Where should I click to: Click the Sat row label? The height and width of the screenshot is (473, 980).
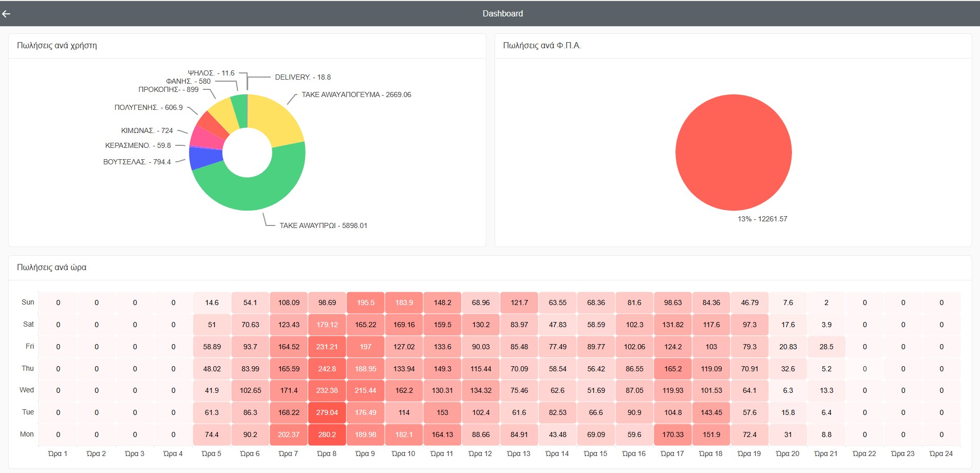point(28,324)
